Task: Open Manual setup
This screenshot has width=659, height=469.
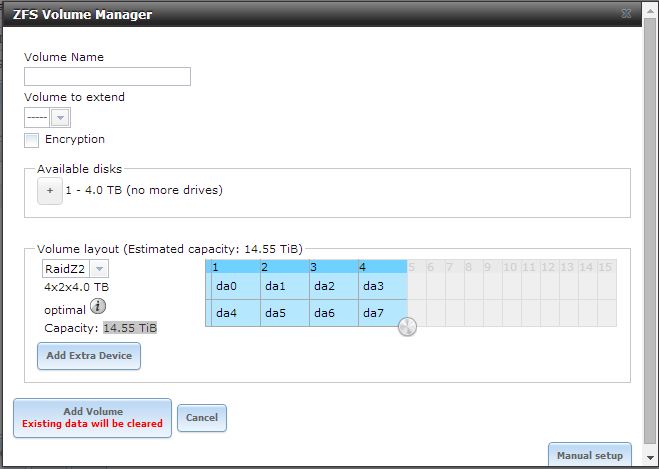Action: pyautogui.click(x=590, y=455)
